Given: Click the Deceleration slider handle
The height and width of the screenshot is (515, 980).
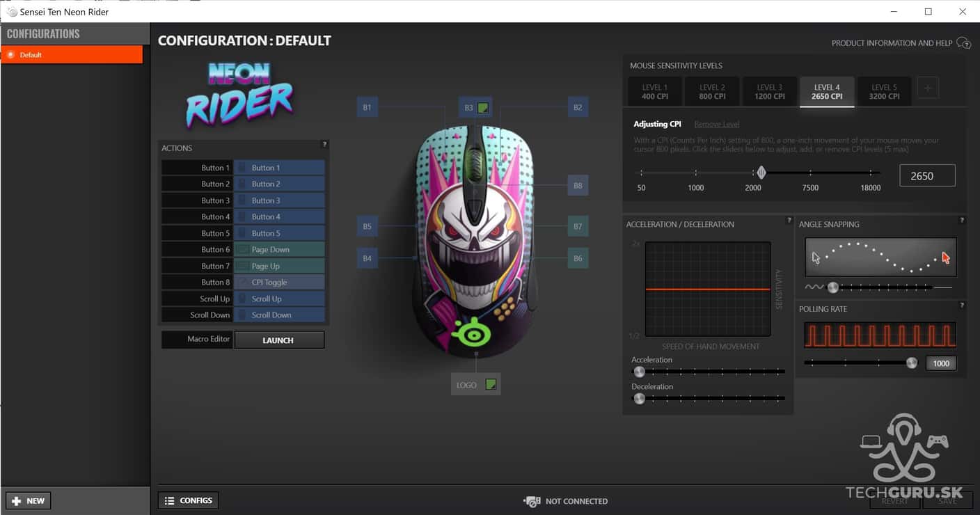Looking at the screenshot, I should (x=639, y=398).
